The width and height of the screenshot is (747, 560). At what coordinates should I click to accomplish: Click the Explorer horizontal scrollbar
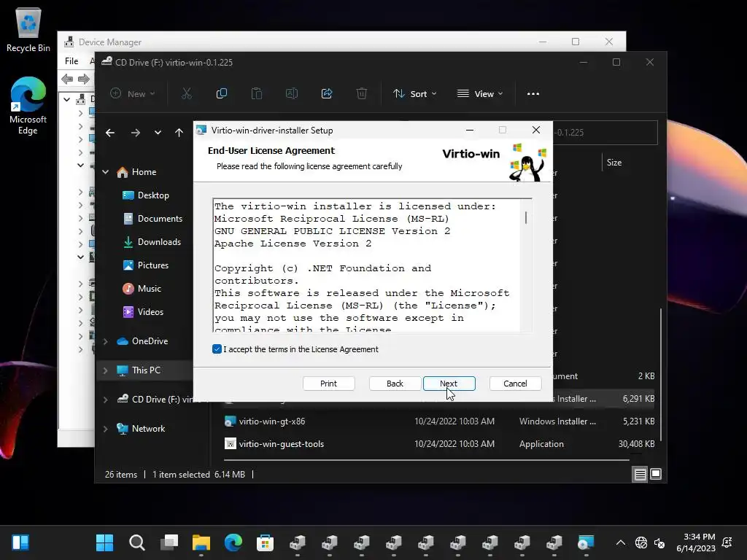[x=426, y=460]
